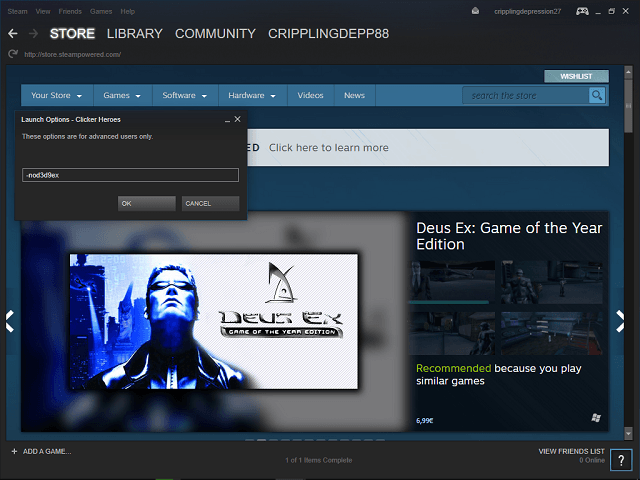Open the Videos store section
This screenshot has height=480, width=640.
point(311,96)
